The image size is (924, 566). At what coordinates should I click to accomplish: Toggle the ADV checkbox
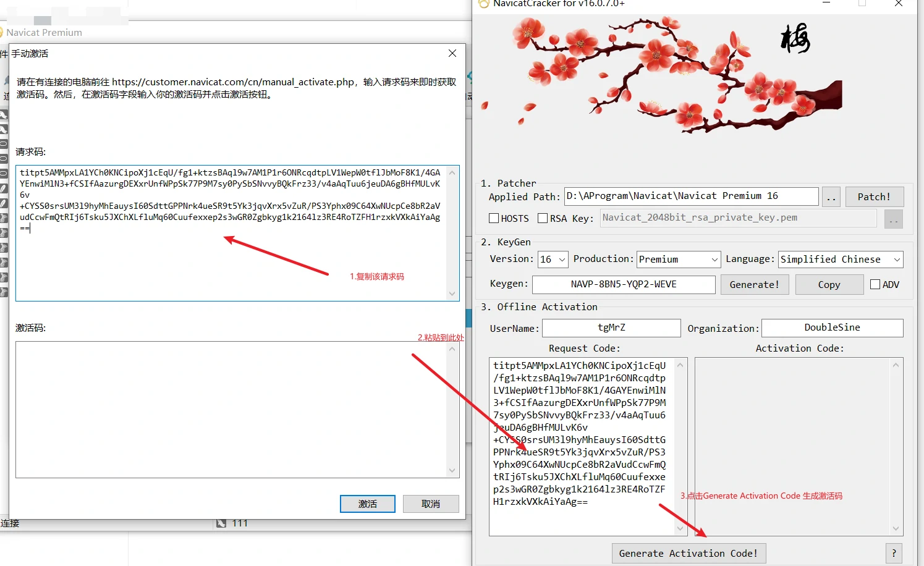pos(875,284)
